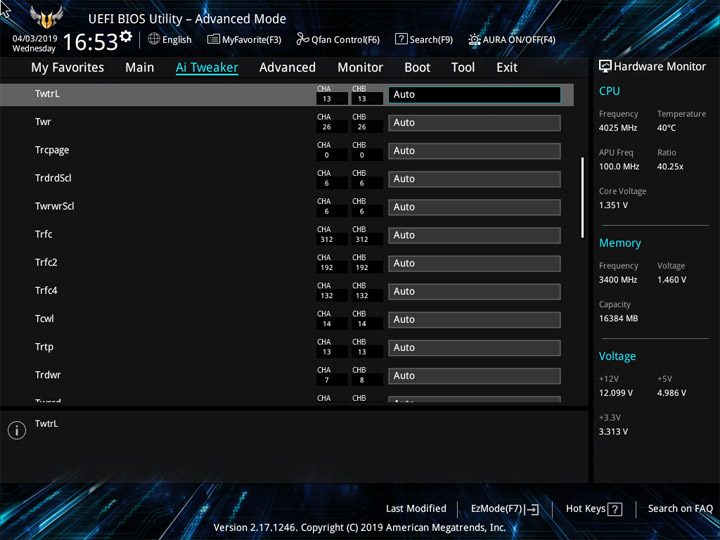This screenshot has width=720, height=540.
Task: Select the Trfc row label
Action: pos(44,234)
